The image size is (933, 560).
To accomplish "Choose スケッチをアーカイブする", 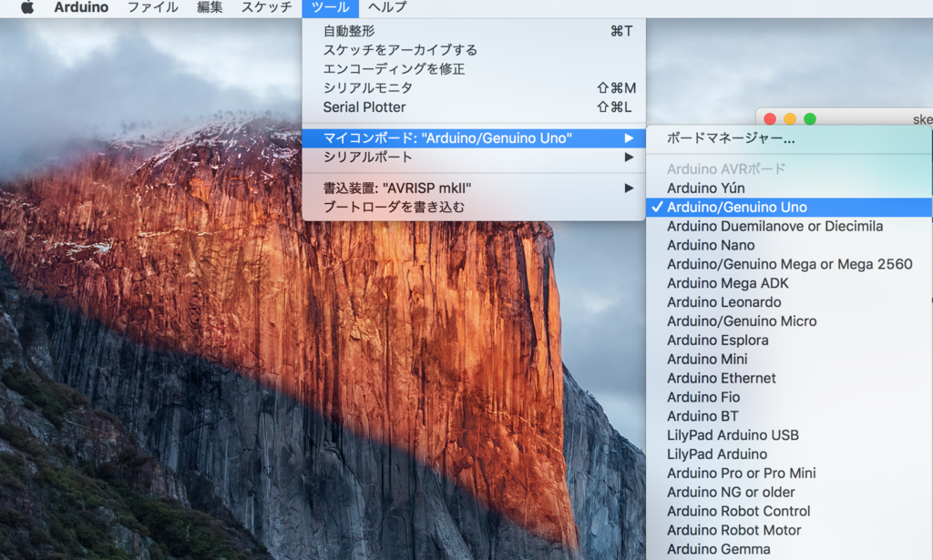I will tap(474, 50).
